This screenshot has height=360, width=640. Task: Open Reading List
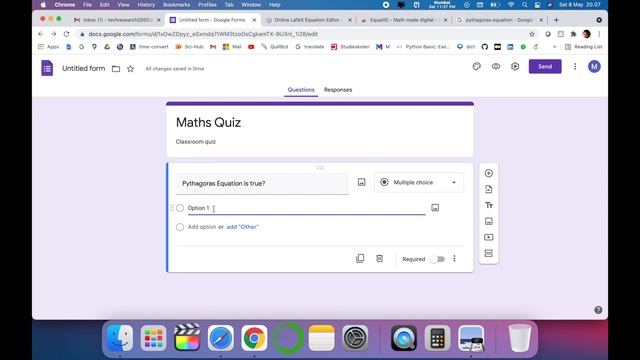pyautogui.click(x=584, y=47)
